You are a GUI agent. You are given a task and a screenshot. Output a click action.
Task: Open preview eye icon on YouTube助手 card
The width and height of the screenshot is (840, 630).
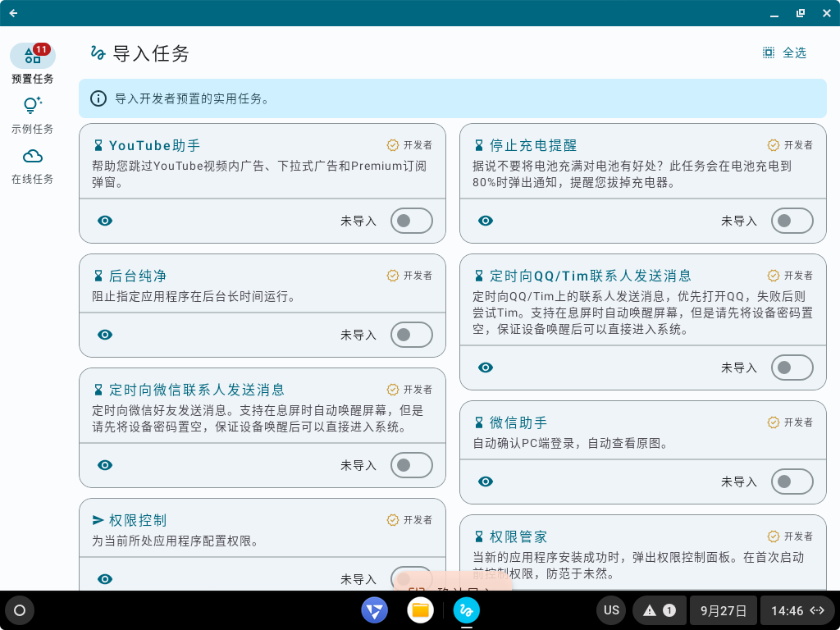point(105,221)
